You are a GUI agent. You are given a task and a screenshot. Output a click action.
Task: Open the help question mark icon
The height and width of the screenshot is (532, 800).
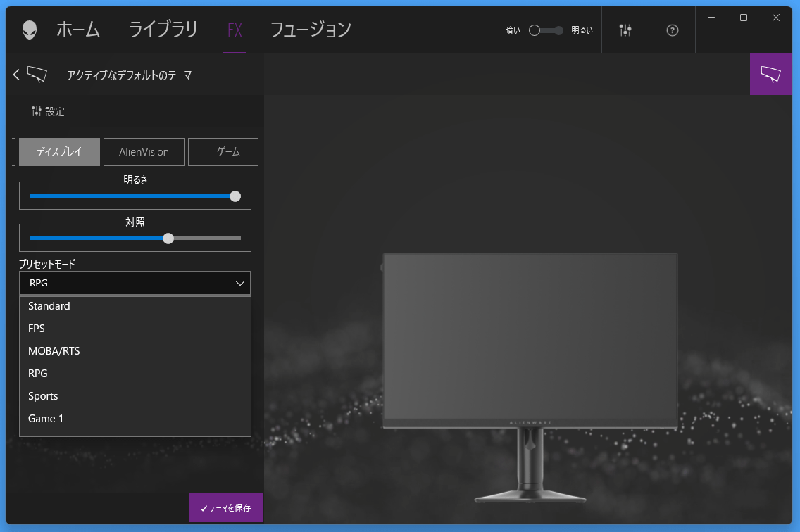tap(673, 30)
